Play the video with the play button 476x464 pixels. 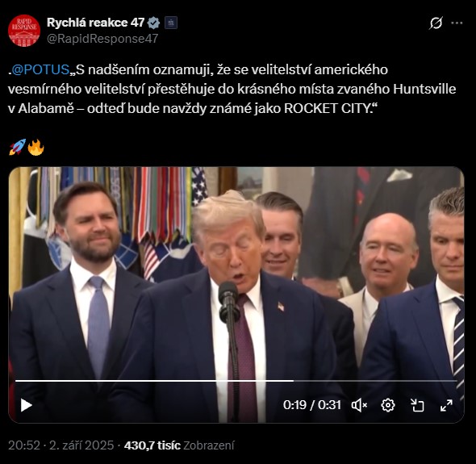coord(26,405)
